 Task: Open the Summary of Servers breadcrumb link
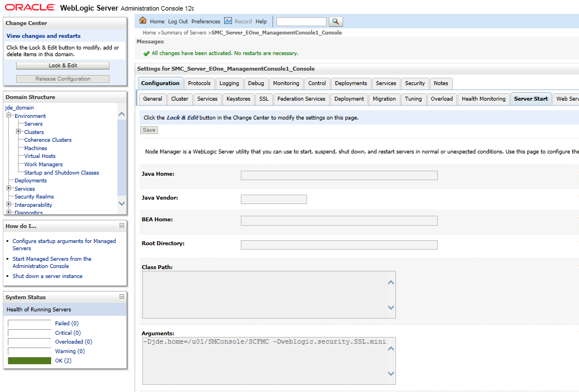tap(184, 33)
